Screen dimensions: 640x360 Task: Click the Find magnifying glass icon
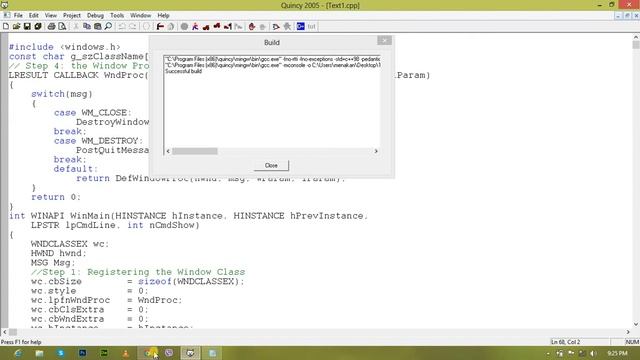[x=108, y=27]
